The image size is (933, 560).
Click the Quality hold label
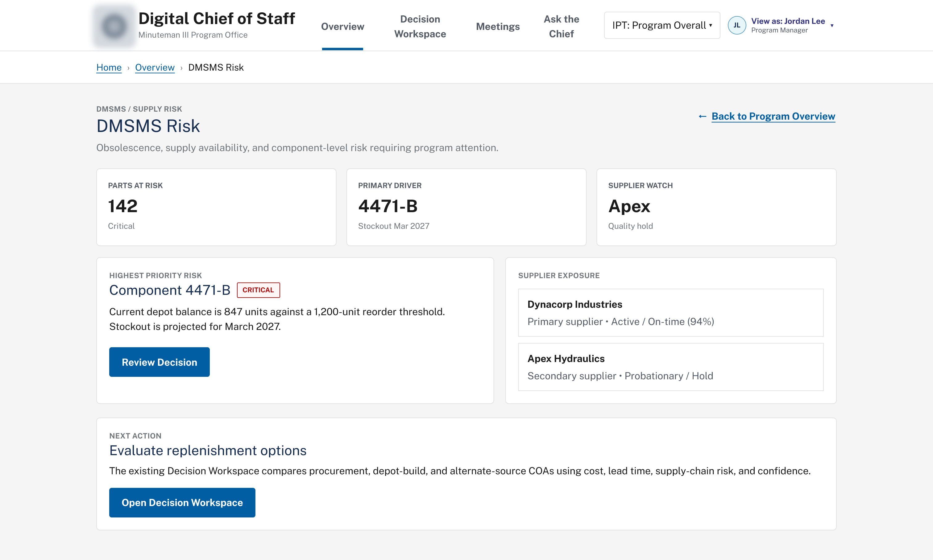pyautogui.click(x=630, y=226)
